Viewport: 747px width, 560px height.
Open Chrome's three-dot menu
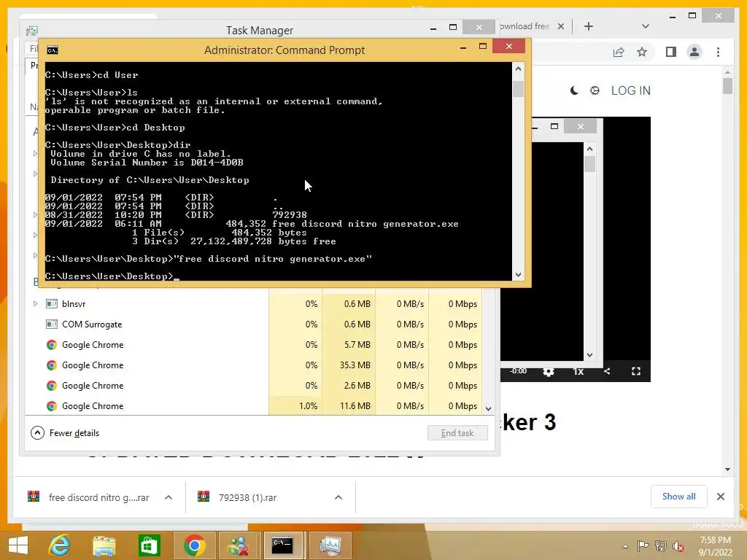coord(718,52)
